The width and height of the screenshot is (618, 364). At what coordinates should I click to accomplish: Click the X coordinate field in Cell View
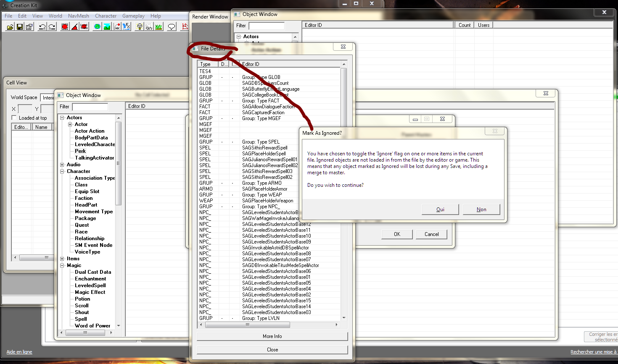point(25,109)
